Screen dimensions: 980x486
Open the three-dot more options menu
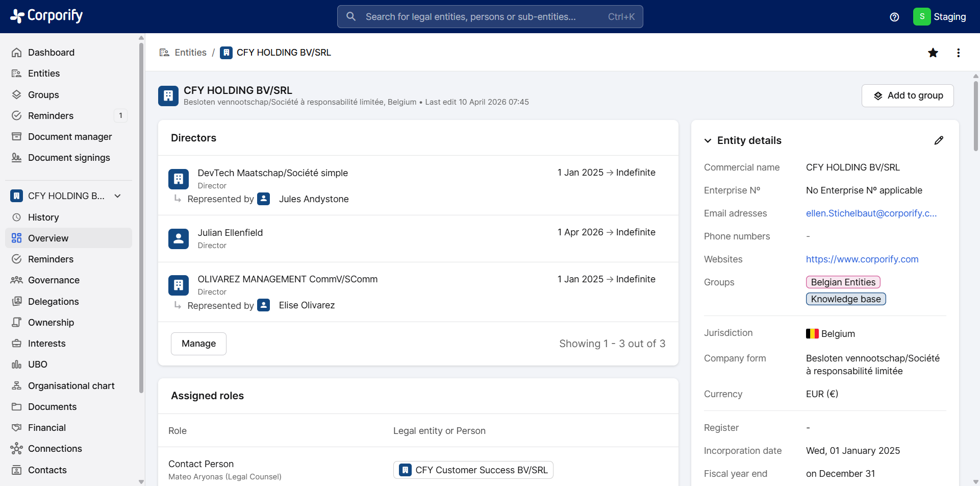pos(958,53)
